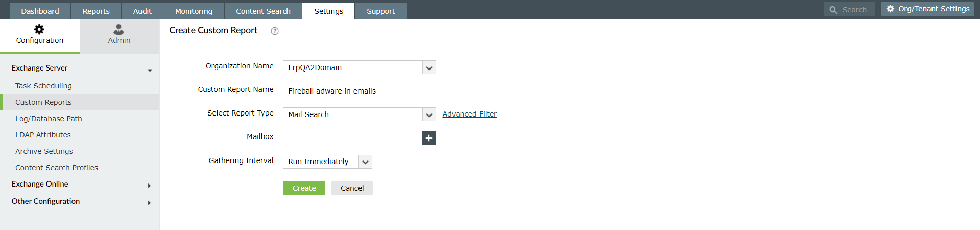Click the search magnifier icon
This screenshot has width=980, height=230.
point(833,10)
